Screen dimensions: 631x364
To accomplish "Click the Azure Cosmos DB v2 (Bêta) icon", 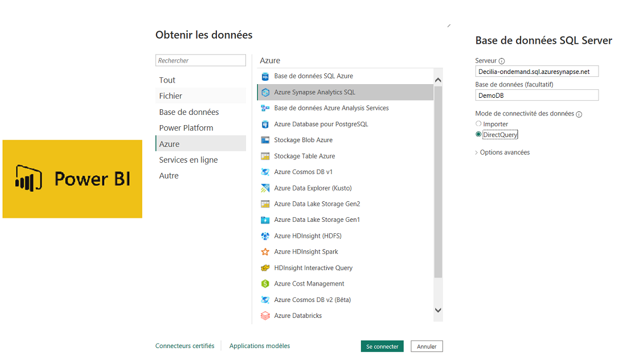I will coord(265,300).
